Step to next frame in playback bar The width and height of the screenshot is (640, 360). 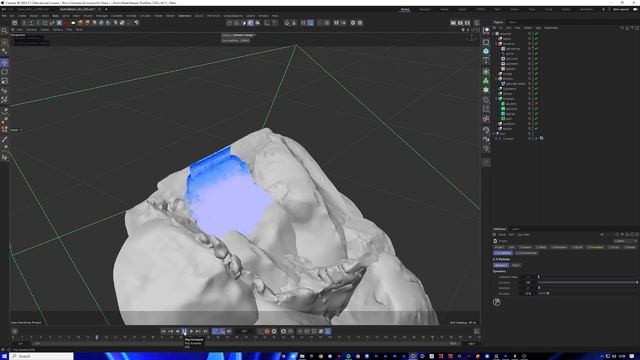[191, 331]
